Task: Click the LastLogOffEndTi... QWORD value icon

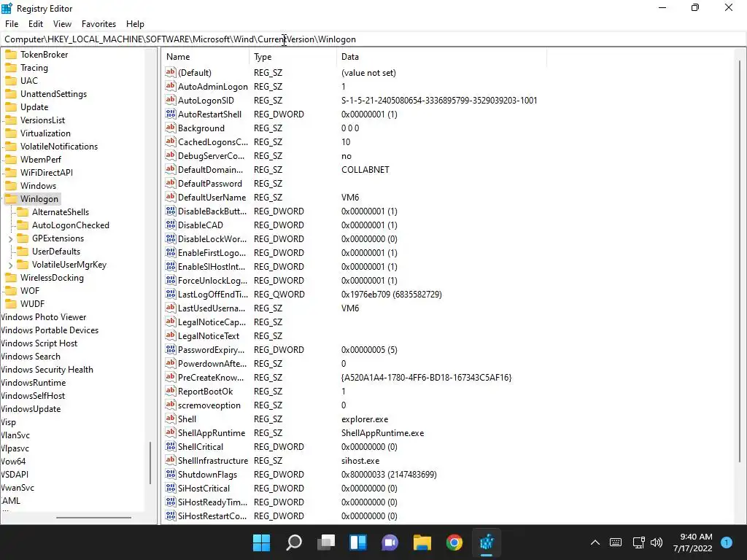Action: 171,295
